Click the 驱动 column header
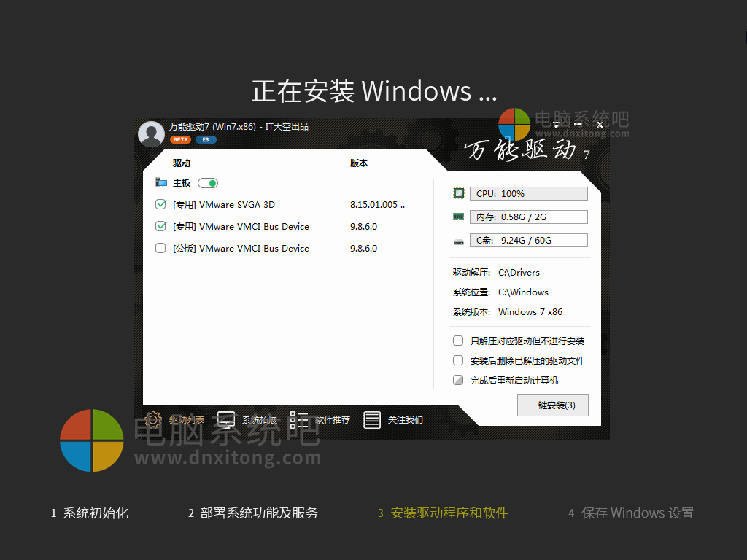This screenshot has height=560, width=747. pos(182,163)
